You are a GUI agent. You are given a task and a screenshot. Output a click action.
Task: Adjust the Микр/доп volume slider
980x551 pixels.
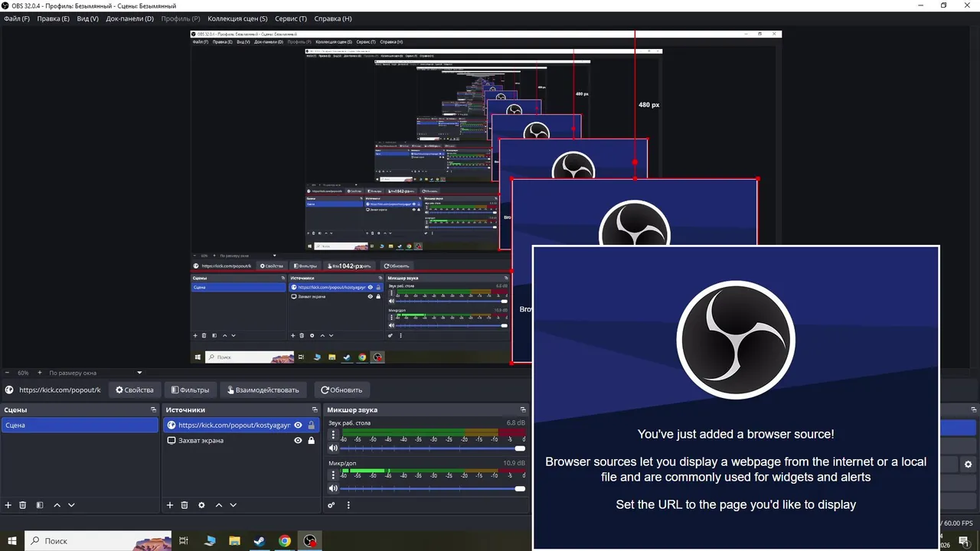434,488
